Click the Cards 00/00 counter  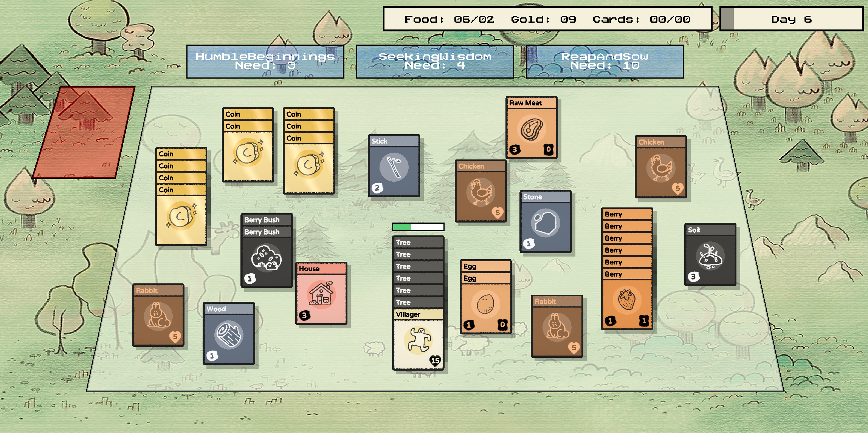pos(642,19)
